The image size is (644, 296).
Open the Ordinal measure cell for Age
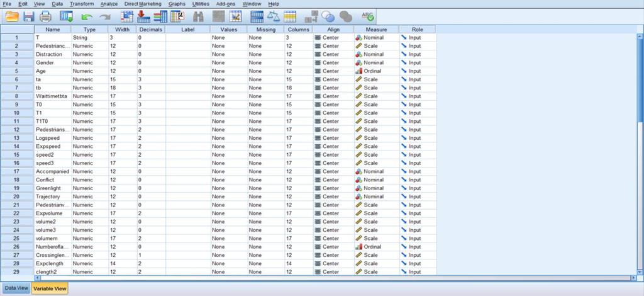click(x=376, y=71)
